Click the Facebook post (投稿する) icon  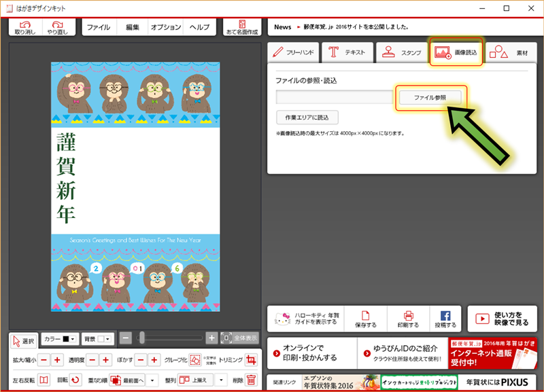click(445, 319)
